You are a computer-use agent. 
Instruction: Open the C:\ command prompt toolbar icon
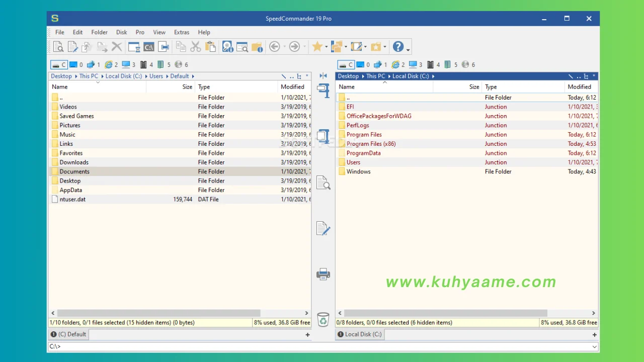[x=149, y=47]
